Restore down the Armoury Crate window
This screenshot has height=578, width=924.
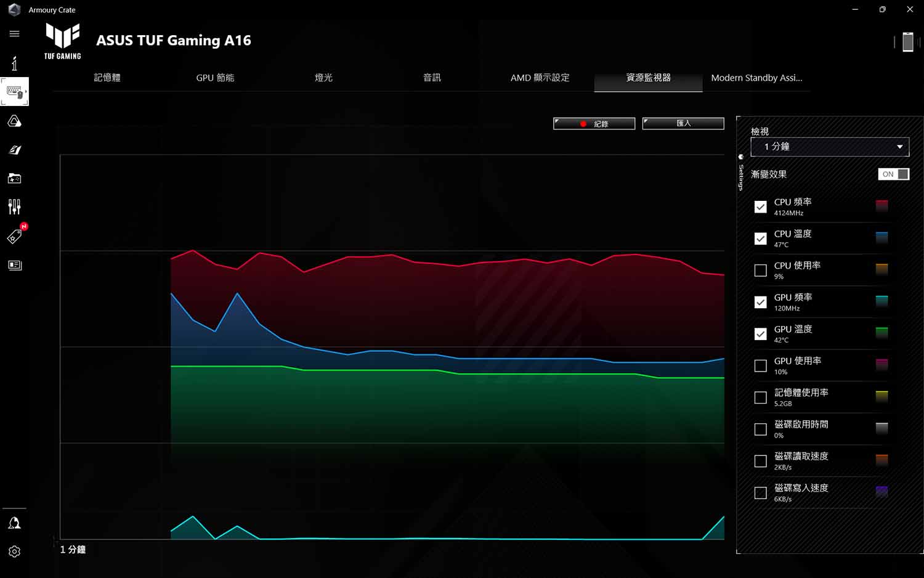point(882,9)
